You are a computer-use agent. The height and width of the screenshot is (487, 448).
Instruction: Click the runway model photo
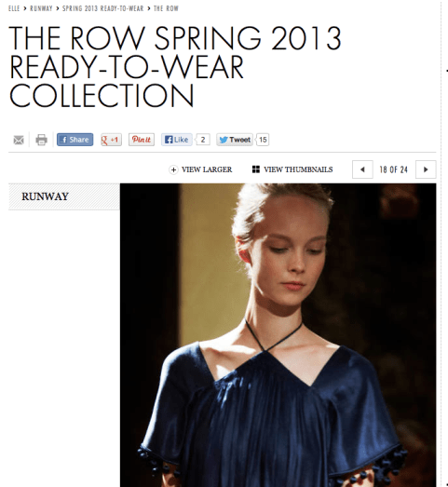[278, 335]
